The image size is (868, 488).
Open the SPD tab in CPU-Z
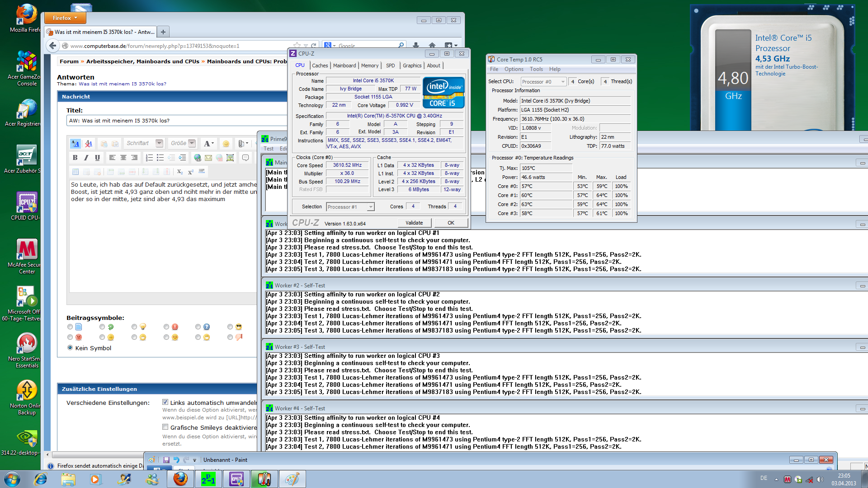click(391, 66)
